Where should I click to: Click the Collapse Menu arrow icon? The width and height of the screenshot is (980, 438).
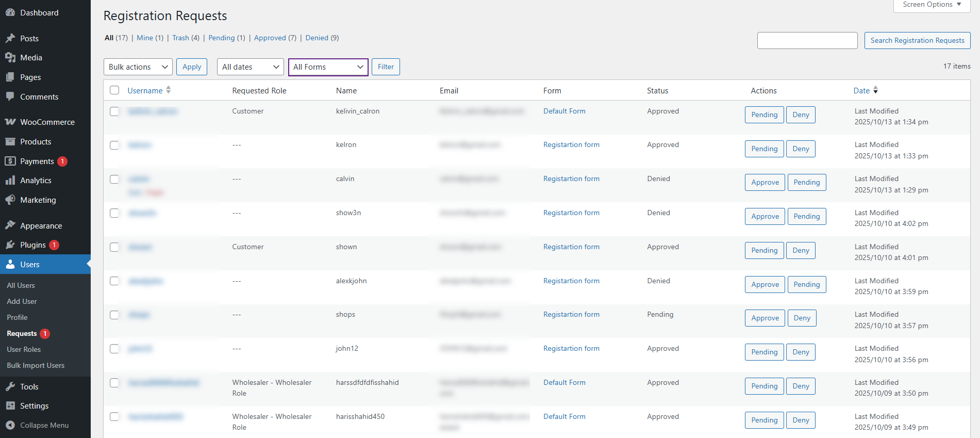pos(10,426)
